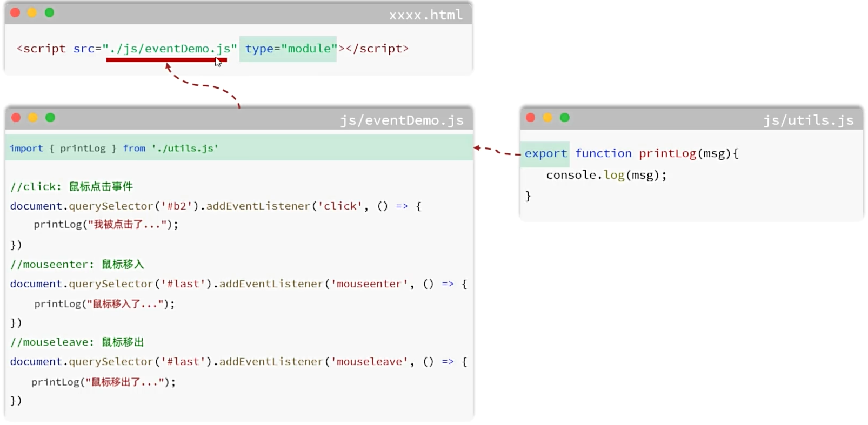Click the 'mouseleave' event name string
Image resolution: width=868 pixels, height=425 pixels.
(370, 361)
